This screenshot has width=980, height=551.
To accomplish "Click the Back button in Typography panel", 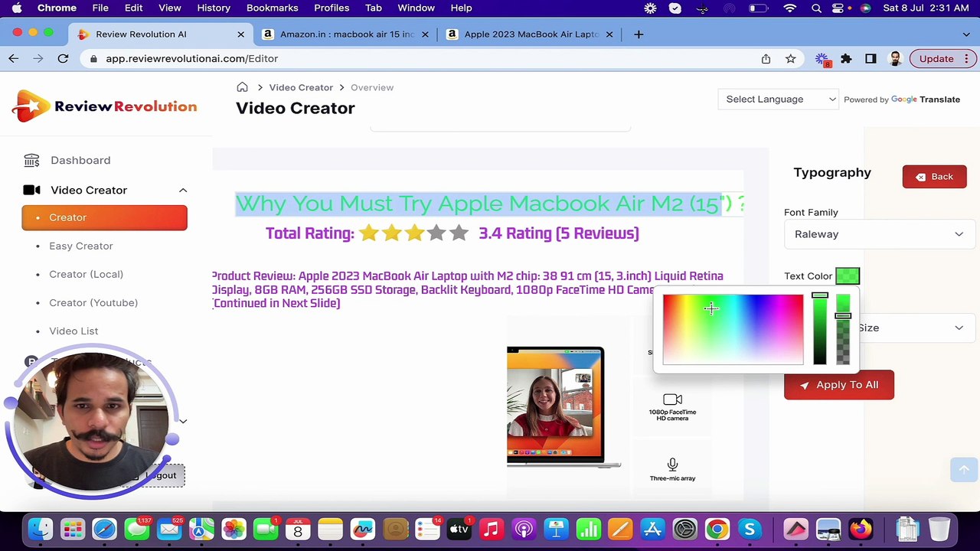I will click(934, 177).
